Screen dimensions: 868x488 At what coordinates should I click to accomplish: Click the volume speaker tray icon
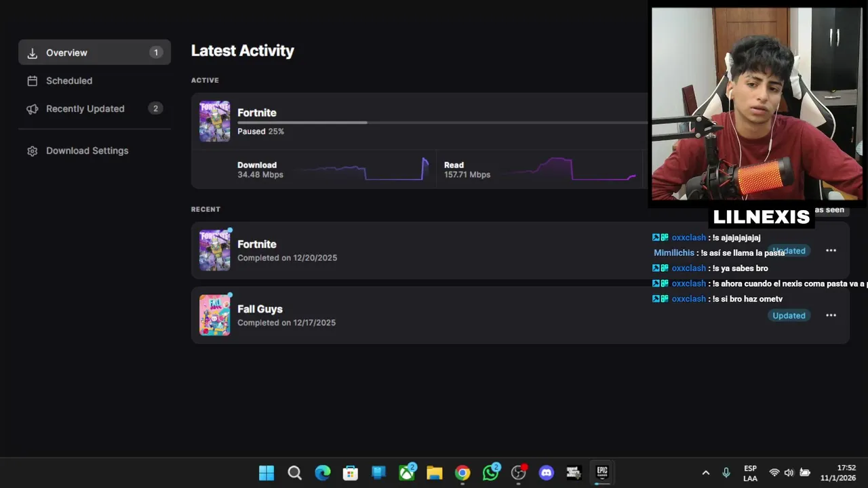(x=789, y=472)
